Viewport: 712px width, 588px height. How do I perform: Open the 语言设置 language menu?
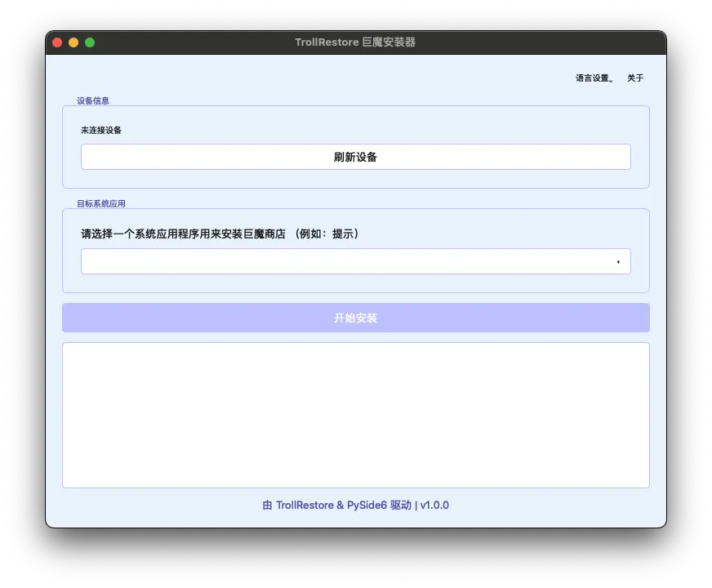click(592, 78)
